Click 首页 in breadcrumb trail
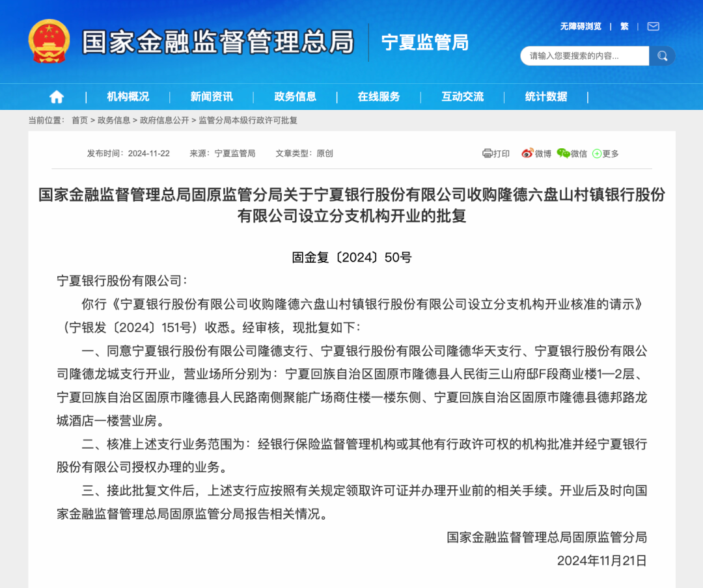 (79, 120)
